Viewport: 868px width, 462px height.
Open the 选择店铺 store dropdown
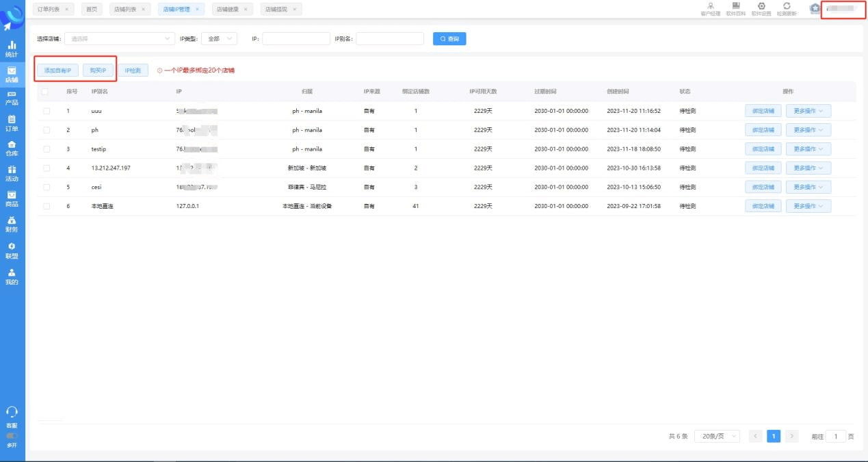tap(119, 39)
